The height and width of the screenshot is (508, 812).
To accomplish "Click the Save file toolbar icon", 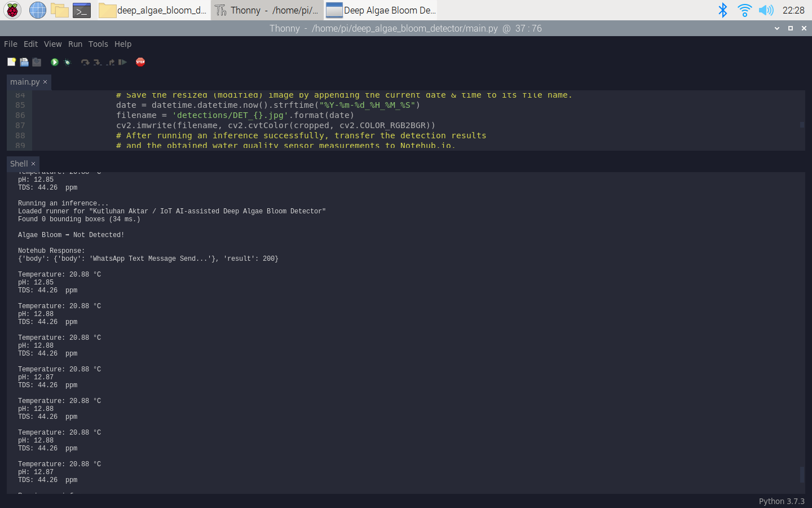I will 37,62.
